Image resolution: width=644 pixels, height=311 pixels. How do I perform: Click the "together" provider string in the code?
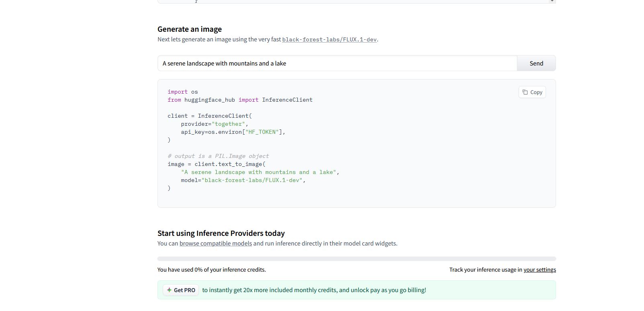coord(228,124)
